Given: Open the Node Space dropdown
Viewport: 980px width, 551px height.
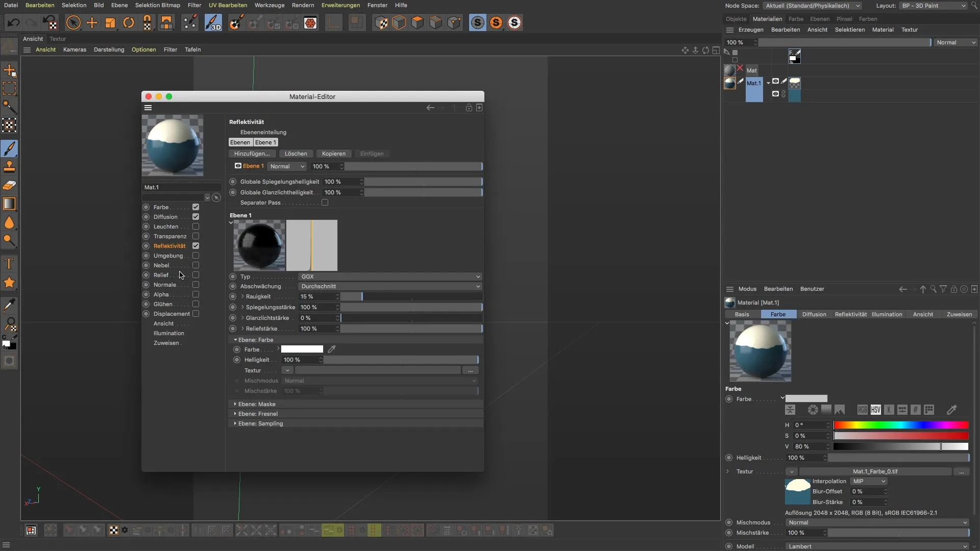Looking at the screenshot, I should (813, 6).
